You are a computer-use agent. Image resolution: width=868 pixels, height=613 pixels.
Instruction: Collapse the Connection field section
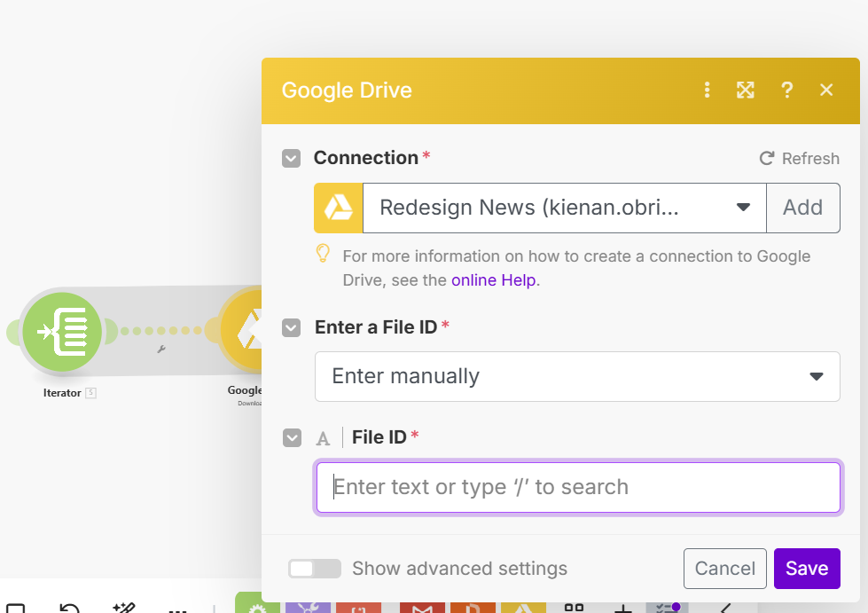[291, 159]
